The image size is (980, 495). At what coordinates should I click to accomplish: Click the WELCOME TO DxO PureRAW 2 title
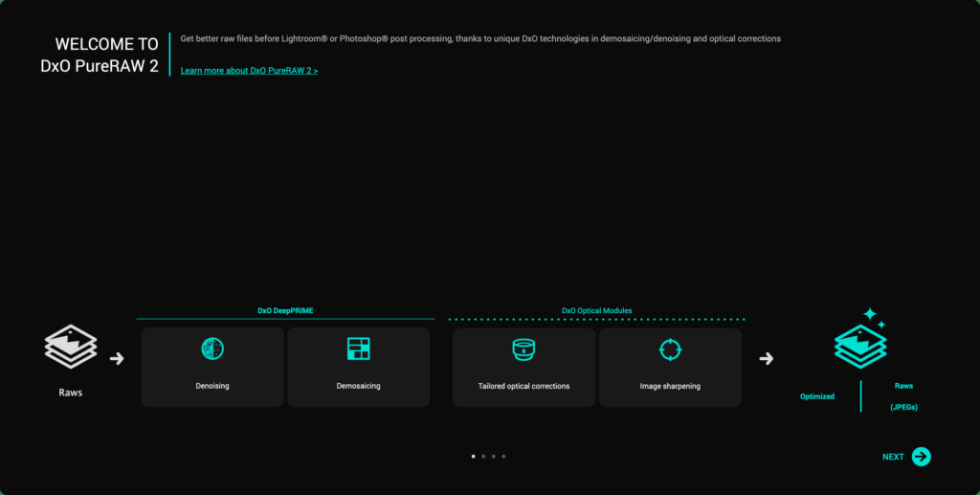[100, 55]
